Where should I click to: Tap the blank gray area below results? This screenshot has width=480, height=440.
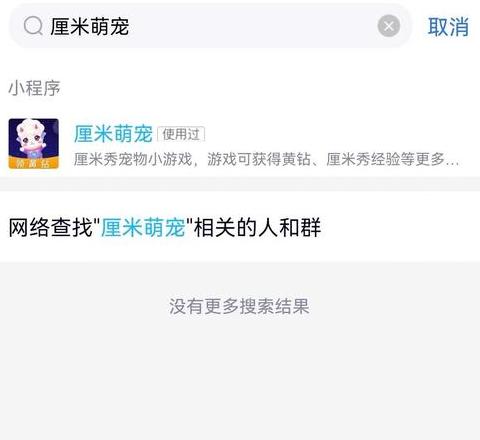(x=240, y=380)
